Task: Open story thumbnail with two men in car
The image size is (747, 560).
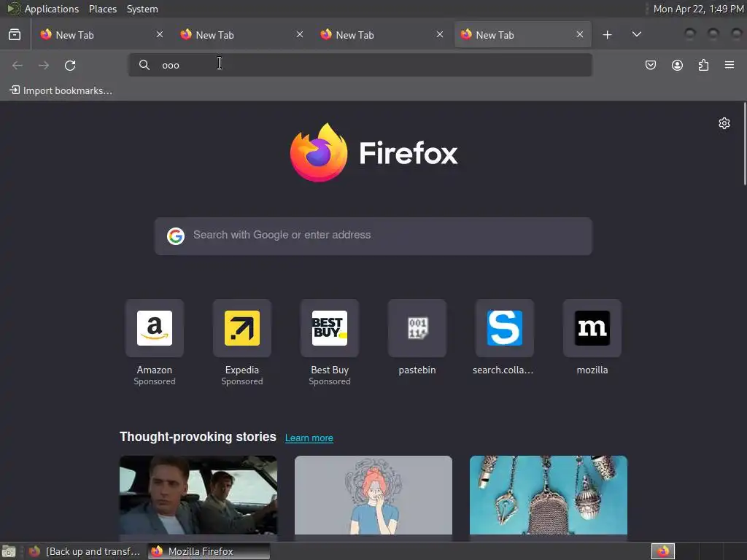Action: (x=198, y=495)
